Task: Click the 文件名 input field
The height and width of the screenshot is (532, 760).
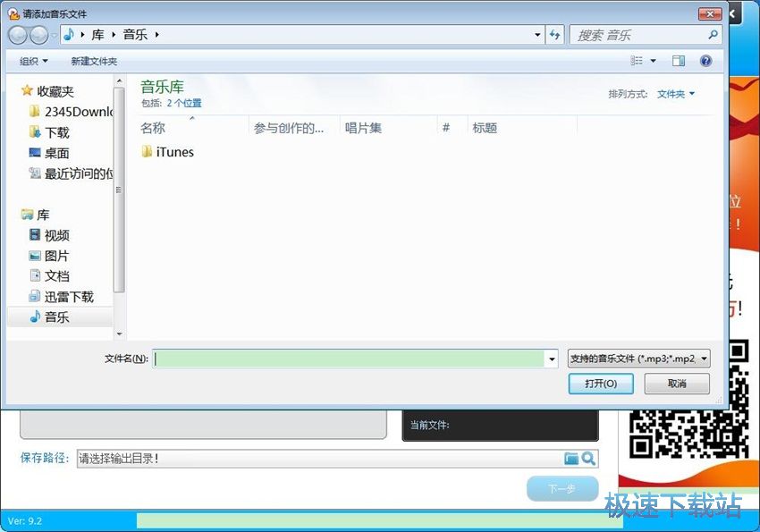Action: [x=349, y=359]
